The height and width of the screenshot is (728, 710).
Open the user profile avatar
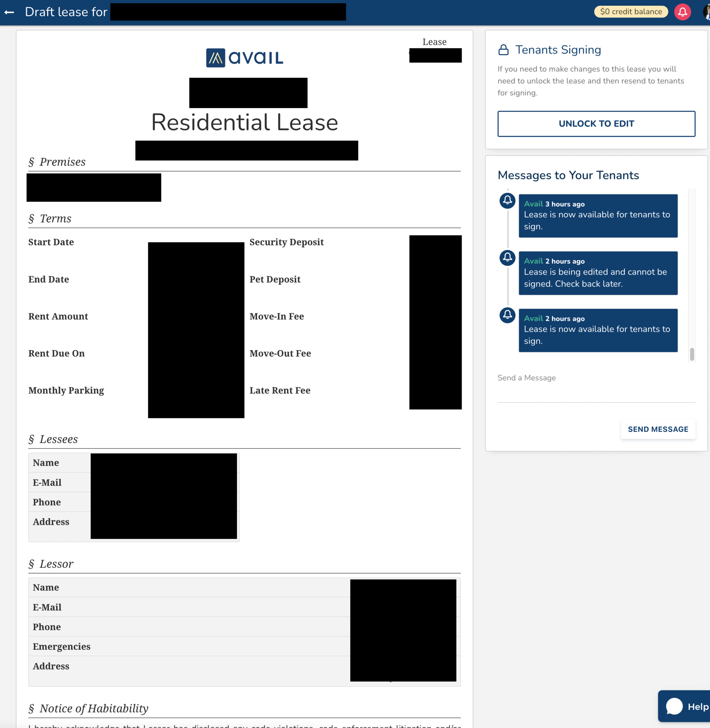[x=706, y=12]
